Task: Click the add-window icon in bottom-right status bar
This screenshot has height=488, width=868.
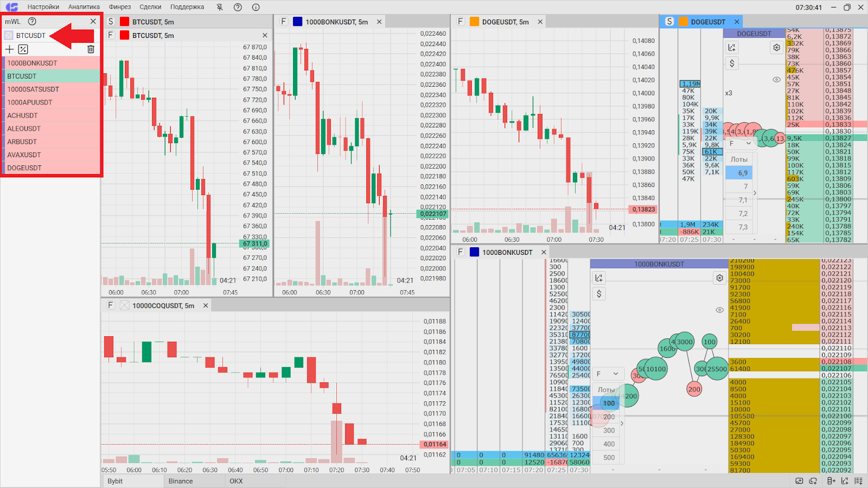Action: click(799, 481)
